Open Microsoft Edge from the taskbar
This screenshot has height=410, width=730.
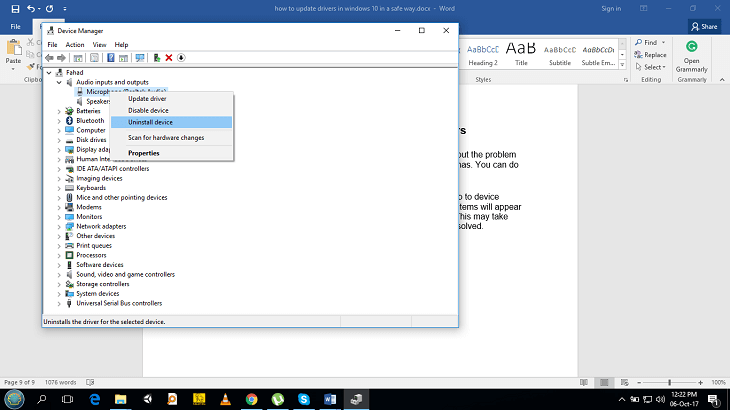tap(95, 399)
